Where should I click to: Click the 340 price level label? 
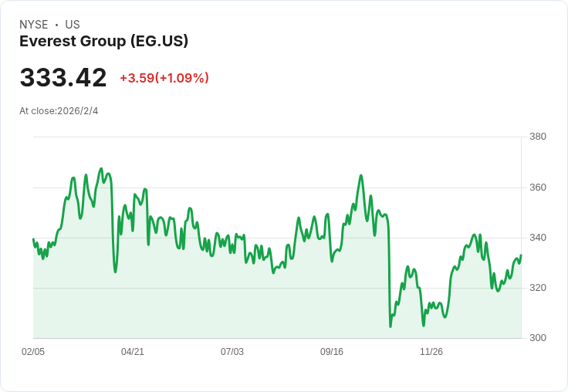click(x=538, y=238)
